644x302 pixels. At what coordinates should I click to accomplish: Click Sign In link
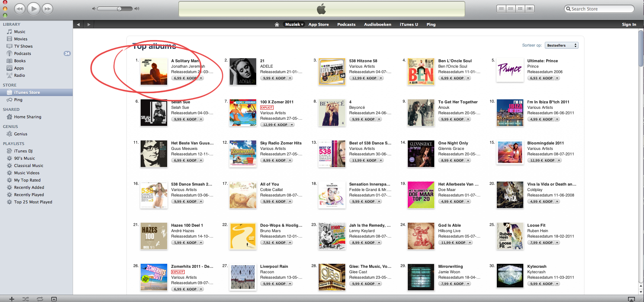click(x=629, y=24)
